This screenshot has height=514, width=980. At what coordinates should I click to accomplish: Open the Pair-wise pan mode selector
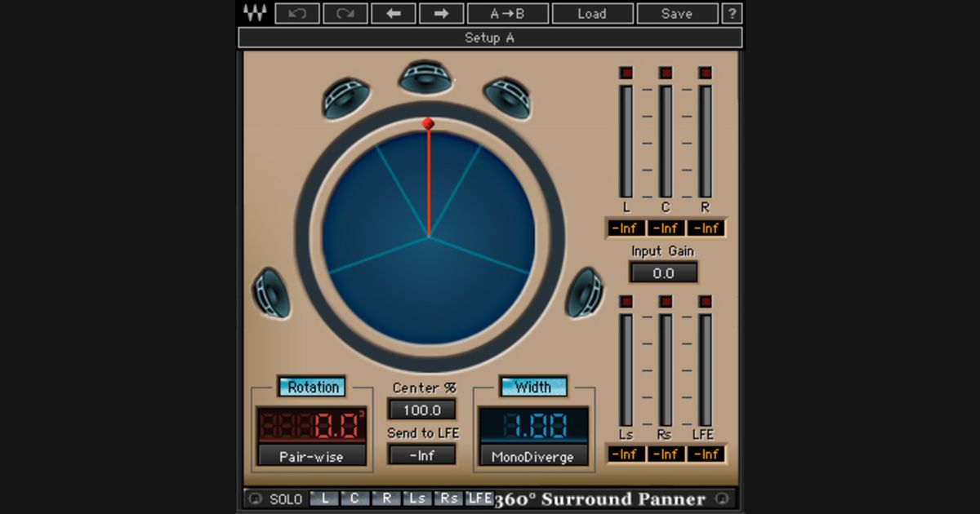(x=312, y=457)
